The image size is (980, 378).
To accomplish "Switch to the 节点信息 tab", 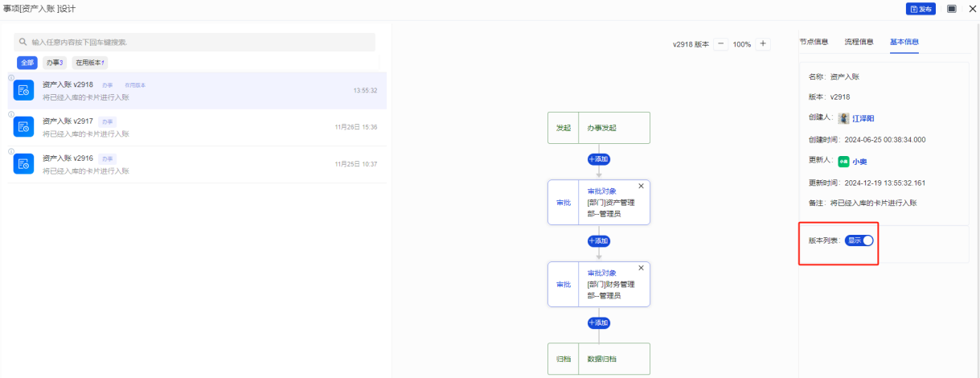I will (814, 42).
